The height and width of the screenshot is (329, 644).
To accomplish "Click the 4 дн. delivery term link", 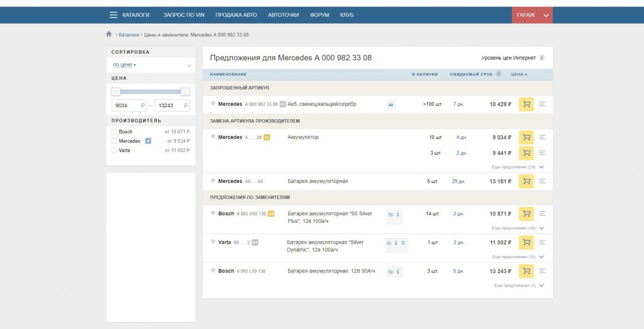I will click(x=462, y=137).
